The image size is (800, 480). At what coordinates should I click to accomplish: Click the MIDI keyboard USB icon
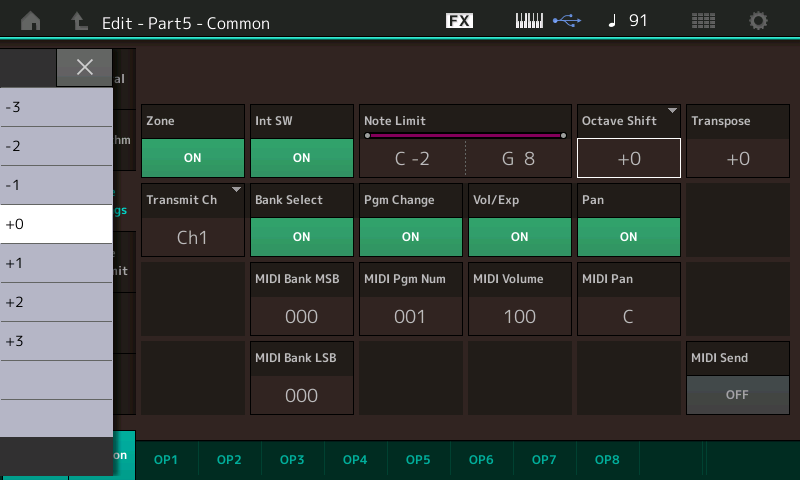[546, 20]
